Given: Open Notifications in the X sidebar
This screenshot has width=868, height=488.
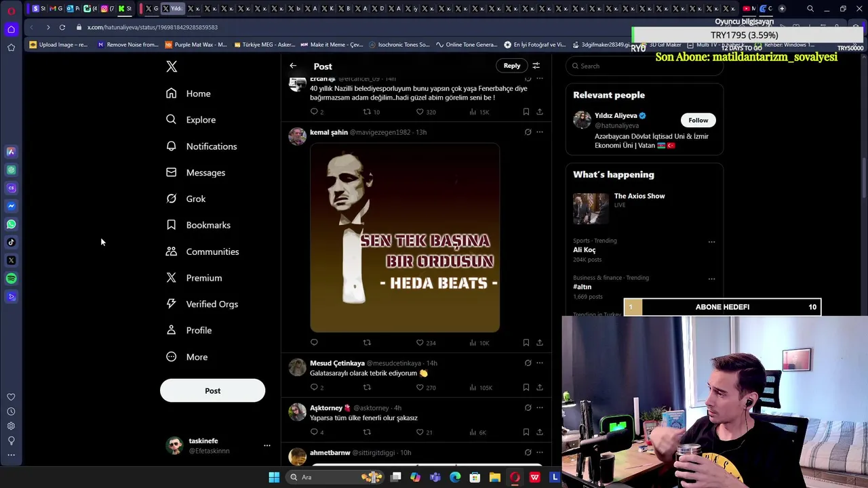Looking at the screenshot, I should [201, 146].
